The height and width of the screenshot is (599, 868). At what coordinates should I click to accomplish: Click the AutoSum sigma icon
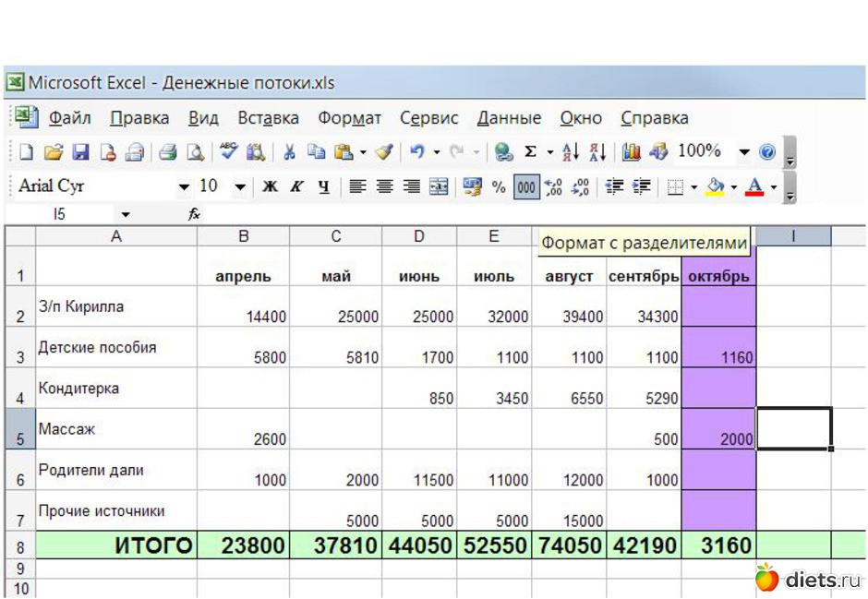[530, 152]
